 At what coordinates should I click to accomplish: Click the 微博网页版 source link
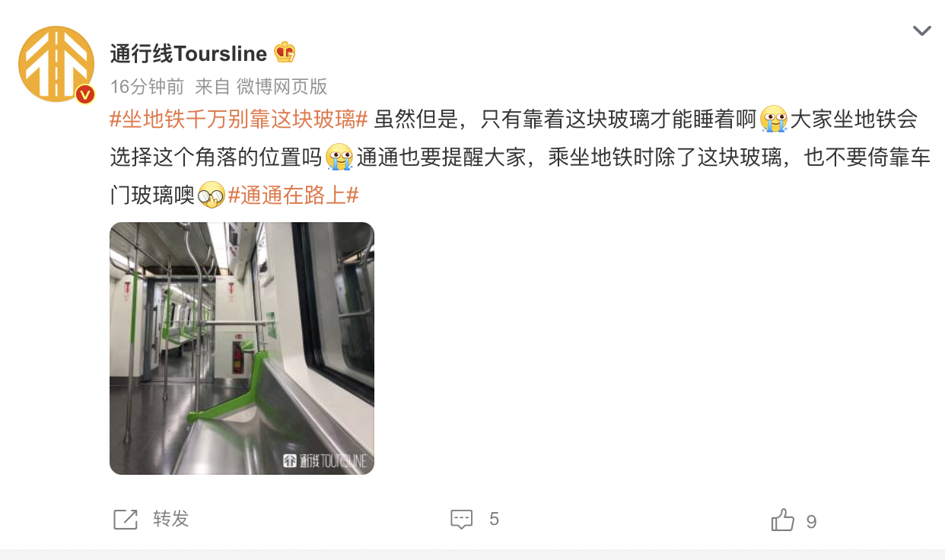tap(282, 87)
